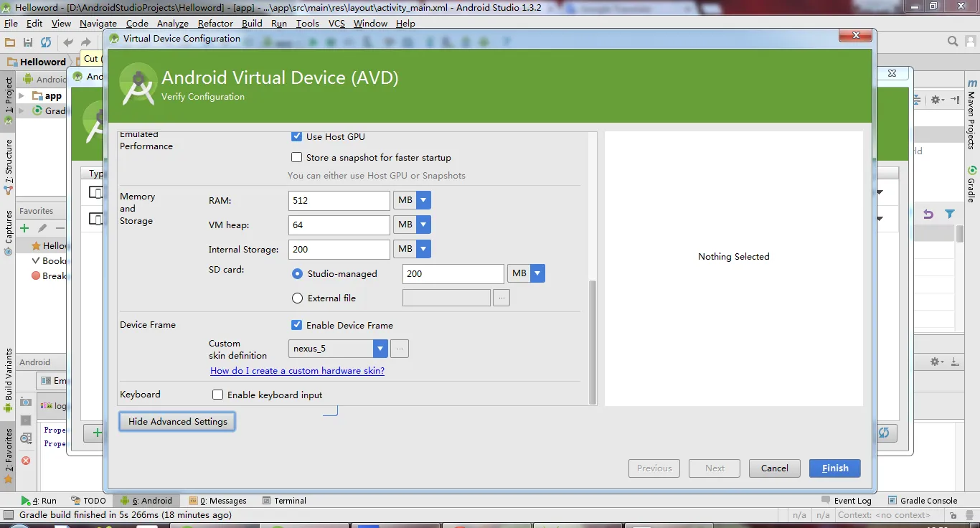Enable Store a snapshot for faster startup
Viewport: 980px width, 528px height.
point(296,158)
